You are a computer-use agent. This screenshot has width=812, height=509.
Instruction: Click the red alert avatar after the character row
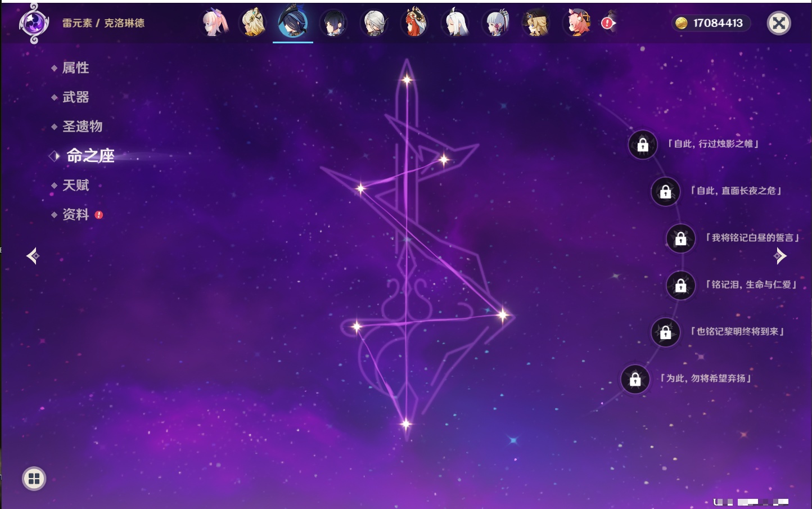click(x=609, y=23)
